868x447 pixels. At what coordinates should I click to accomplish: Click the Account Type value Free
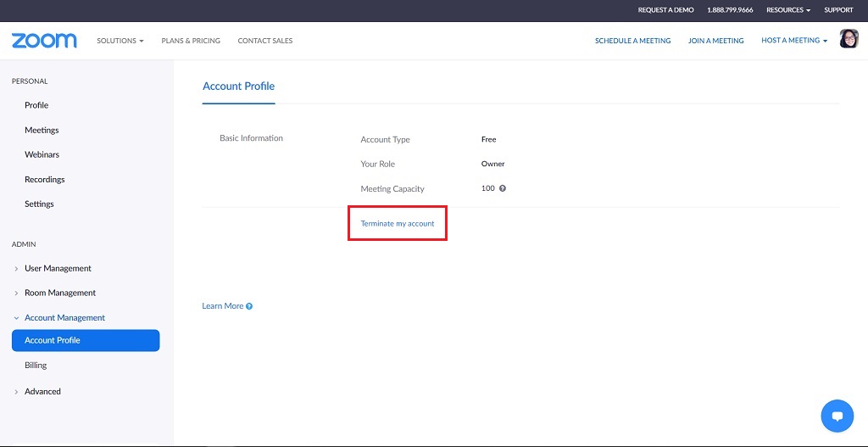[489, 140]
